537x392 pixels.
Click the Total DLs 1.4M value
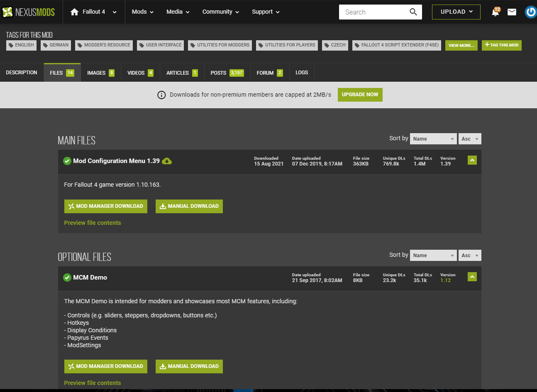click(x=420, y=164)
